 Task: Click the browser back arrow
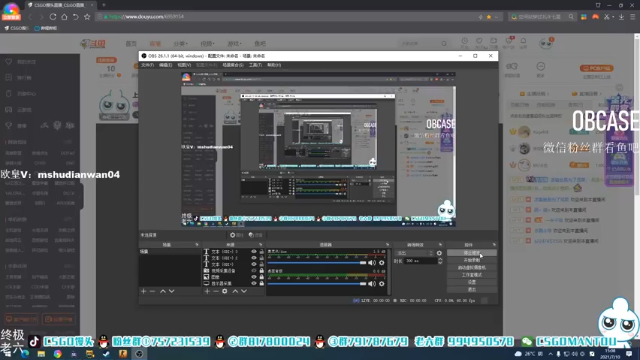coord(30,17)
